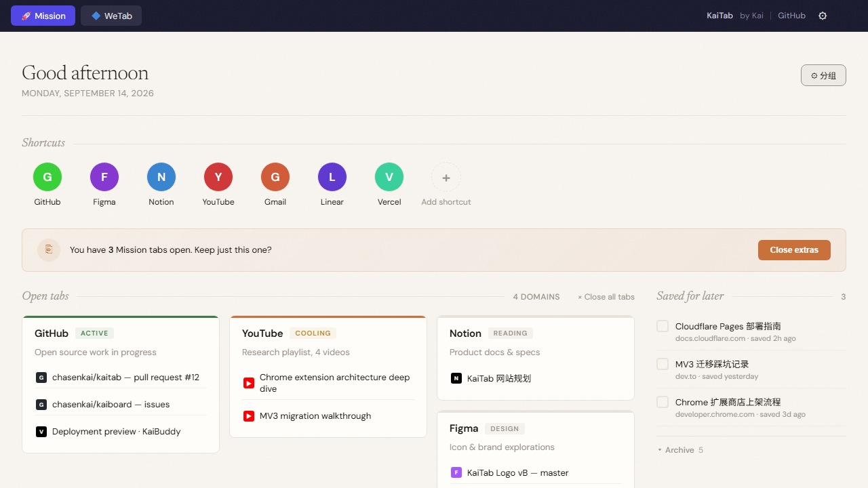Open the Gmail shortcut icon
This screenshot has height=488, width=868.
[x=275, y=177]
